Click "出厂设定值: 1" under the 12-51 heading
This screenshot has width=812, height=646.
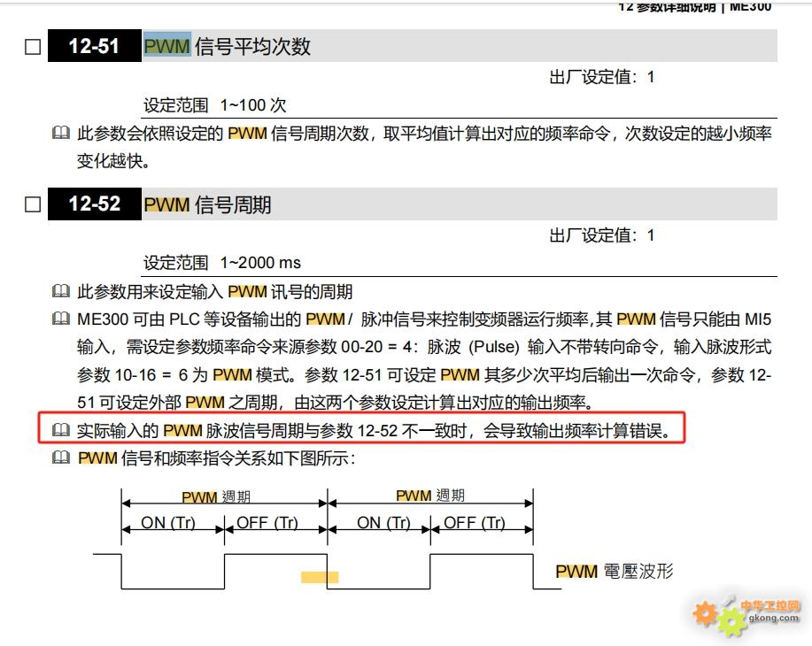(602, 78)
